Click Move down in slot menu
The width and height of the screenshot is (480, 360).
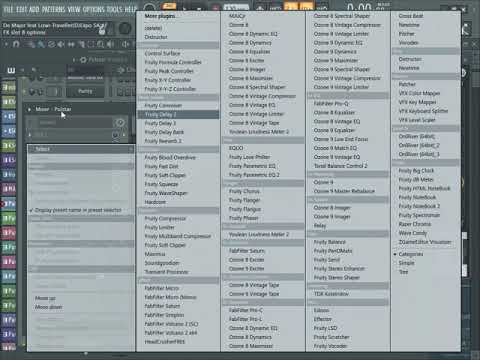(x=49, y=307)
